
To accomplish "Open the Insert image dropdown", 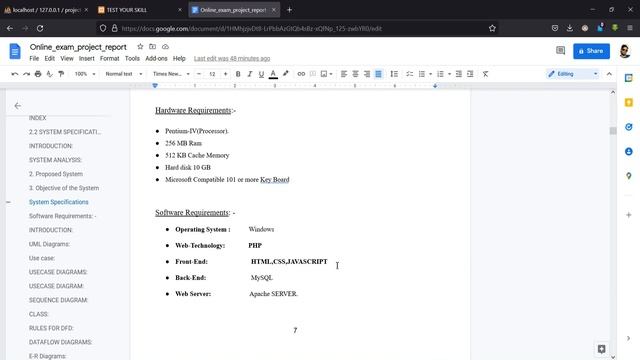I will 327,74.
